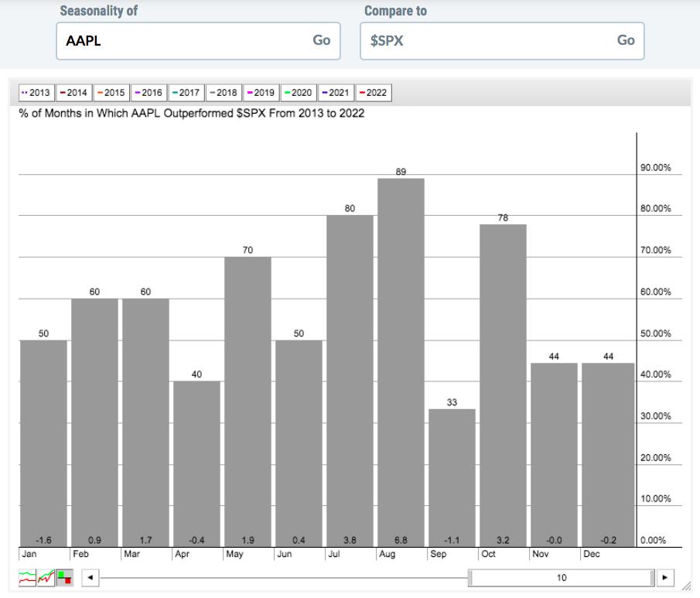Click the years range slider handle showing 10
The image size is (700, 598).
562,577
